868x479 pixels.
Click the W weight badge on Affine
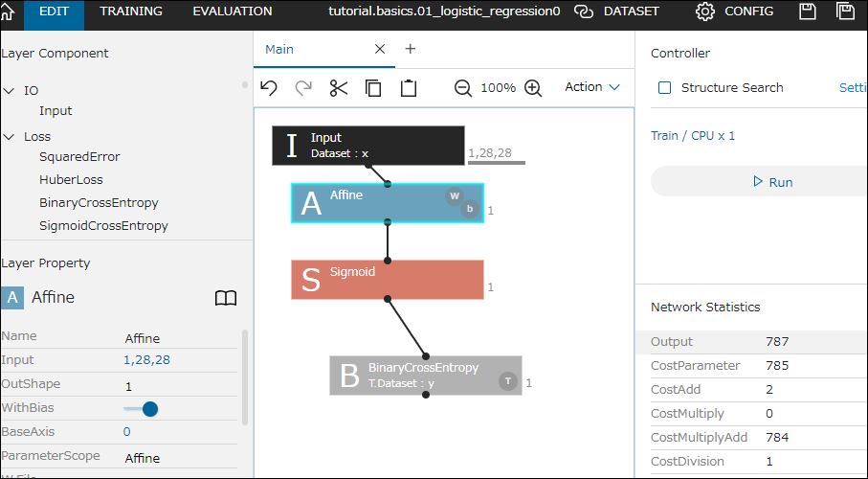coord(455,195)
